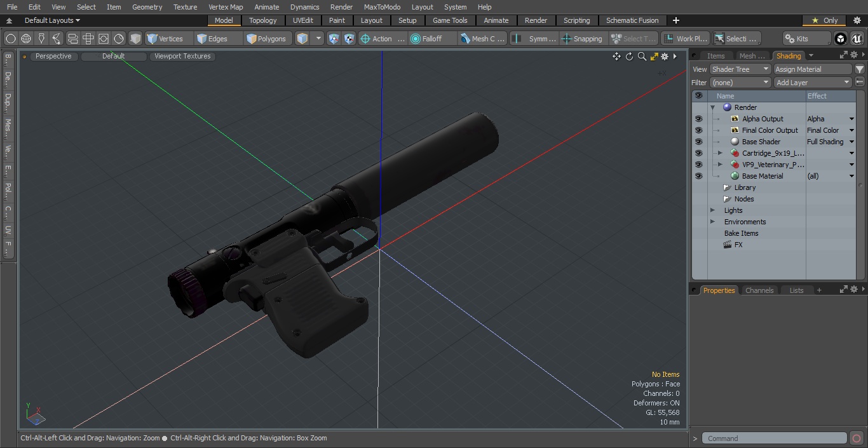Add a new layout tab with plus

(x=675, y=20)
